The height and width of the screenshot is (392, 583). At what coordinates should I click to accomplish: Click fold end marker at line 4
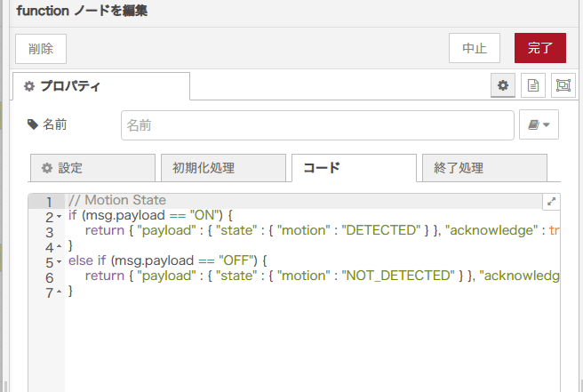coord(59,246)
